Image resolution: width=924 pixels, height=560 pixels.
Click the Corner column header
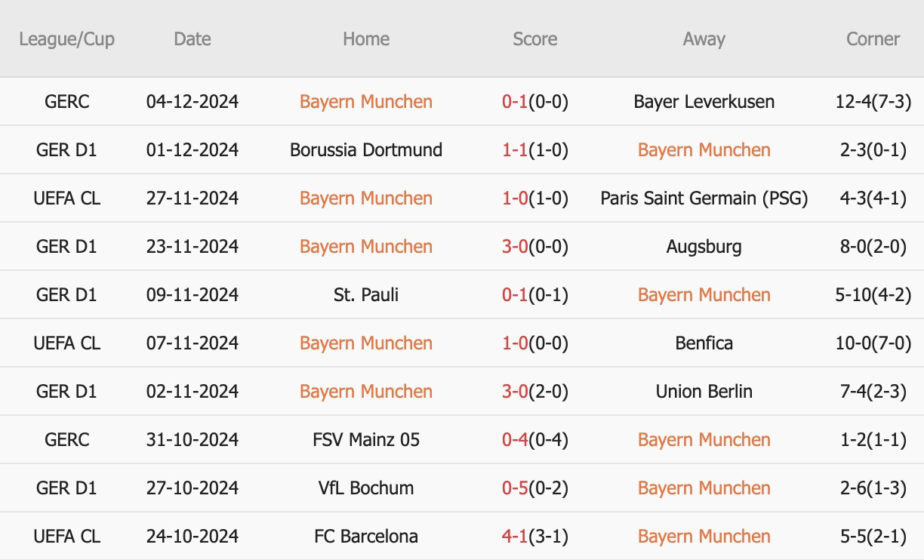[x=873, y=39]
